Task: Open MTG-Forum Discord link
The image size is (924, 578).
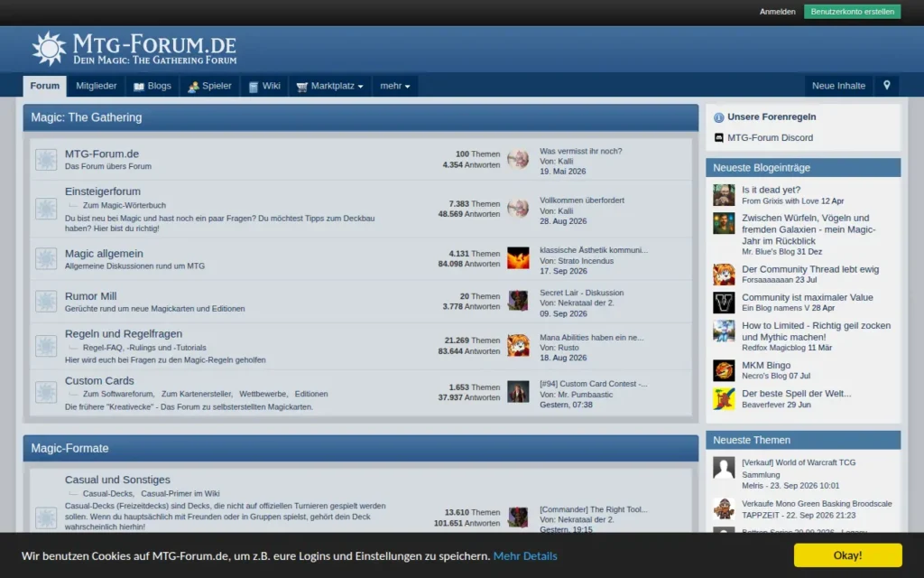Action: (x=770, y=137)
